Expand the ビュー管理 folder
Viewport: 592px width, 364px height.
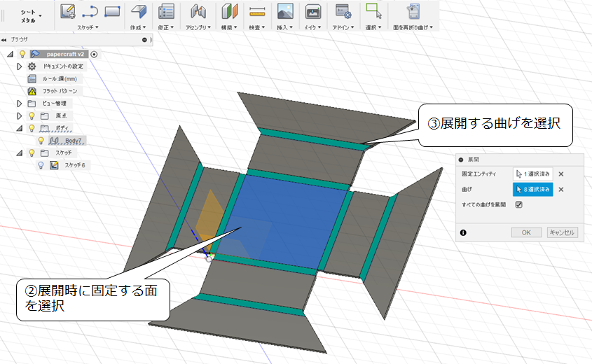(x=19, y=104)
